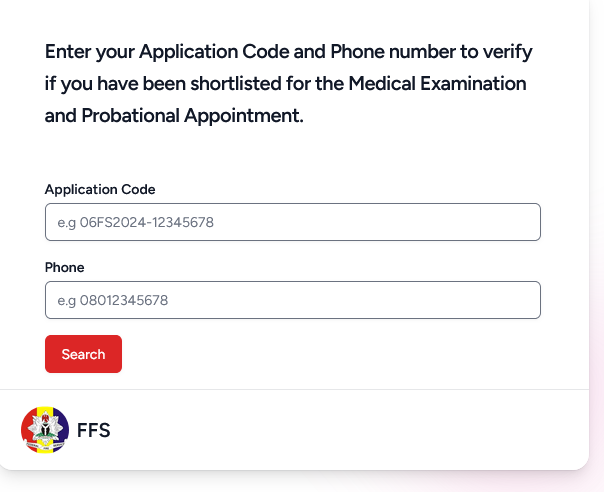Click 'Phone number to verify' heading text

431,52
